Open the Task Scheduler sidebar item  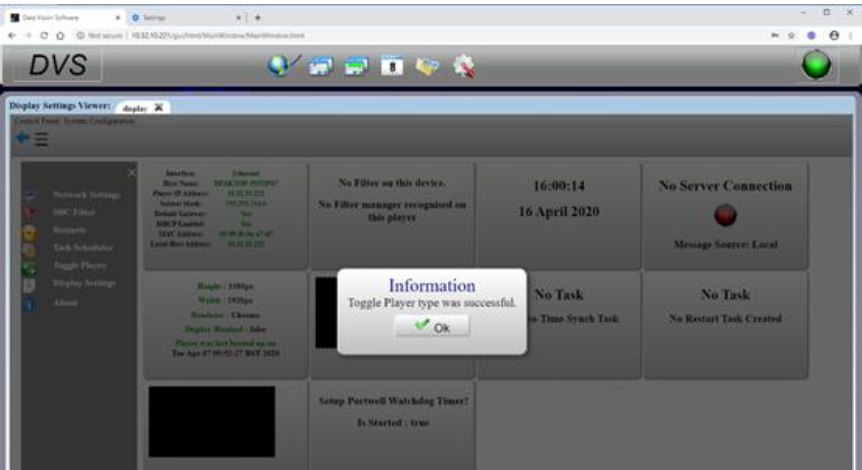point(83,247)
